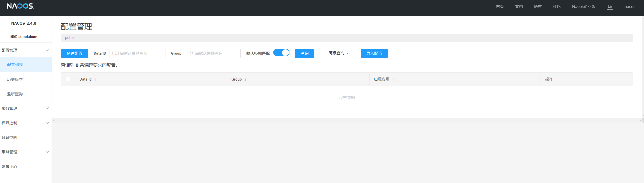The image size is (644, 183).
Task: Focus the Data ID search field
Action: [x=137, y=53]
